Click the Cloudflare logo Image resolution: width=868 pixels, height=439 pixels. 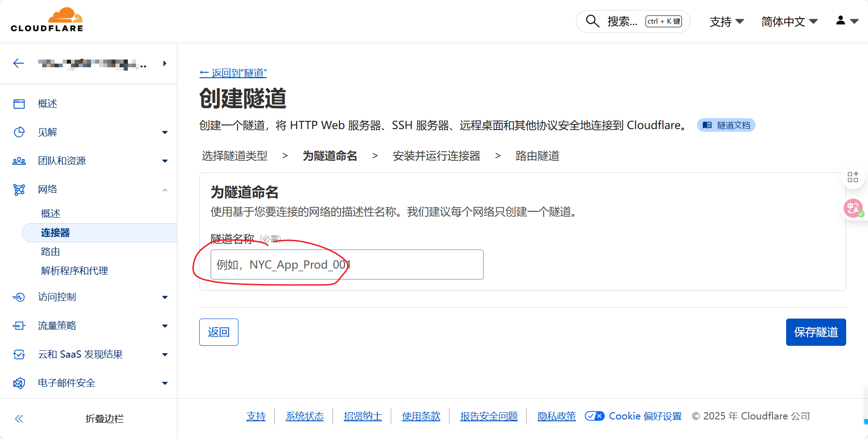coord(47,20)
